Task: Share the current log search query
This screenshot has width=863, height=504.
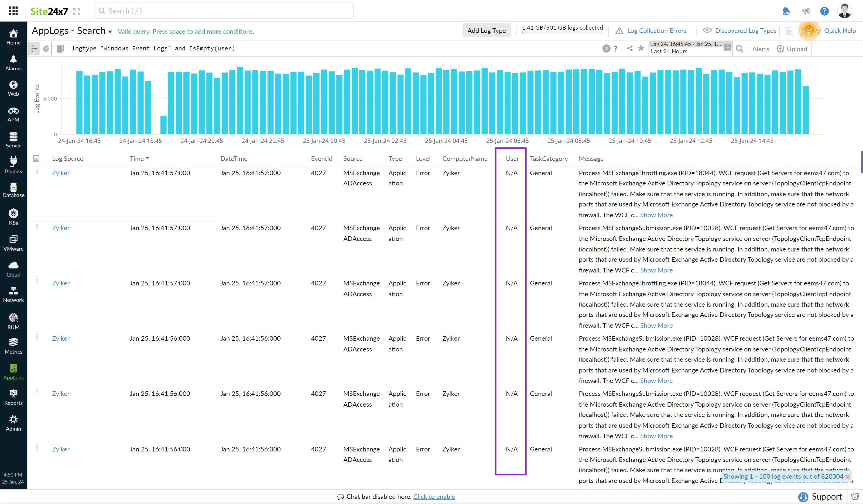Action: click(629, 48)
